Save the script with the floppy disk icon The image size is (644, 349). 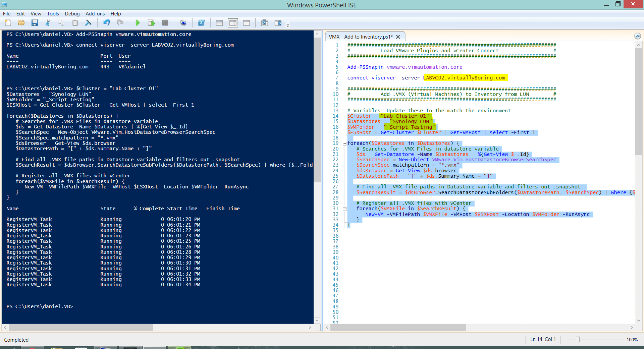tap(35, 23)
